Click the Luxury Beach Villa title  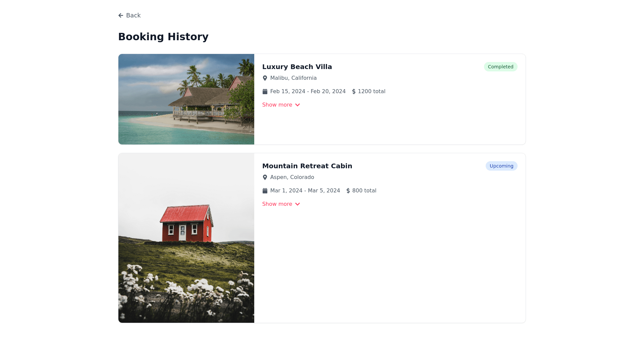pos(297,67)
